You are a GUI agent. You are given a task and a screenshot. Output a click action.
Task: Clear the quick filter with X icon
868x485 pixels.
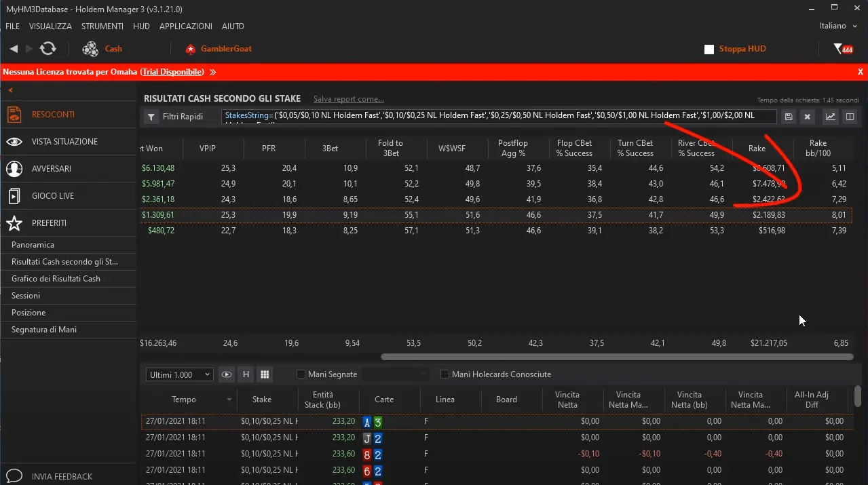point(808,117)
